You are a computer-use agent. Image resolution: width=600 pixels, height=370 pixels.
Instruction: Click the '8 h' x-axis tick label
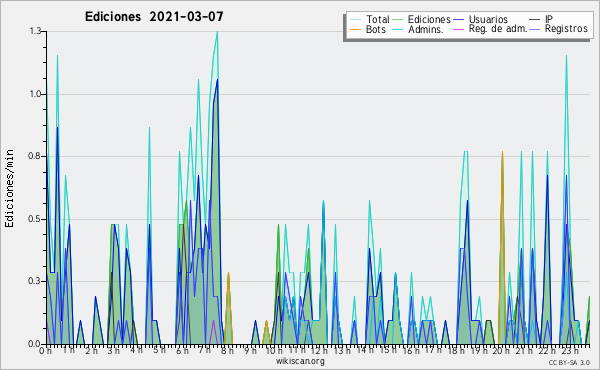227,351
